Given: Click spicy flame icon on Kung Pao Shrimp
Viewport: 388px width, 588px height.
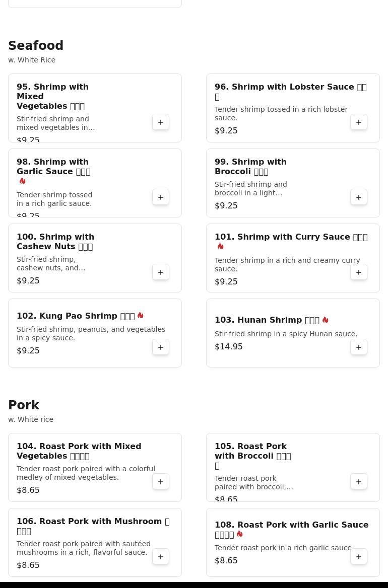Looking at the screenshot, I should click(x=141, y=316).
